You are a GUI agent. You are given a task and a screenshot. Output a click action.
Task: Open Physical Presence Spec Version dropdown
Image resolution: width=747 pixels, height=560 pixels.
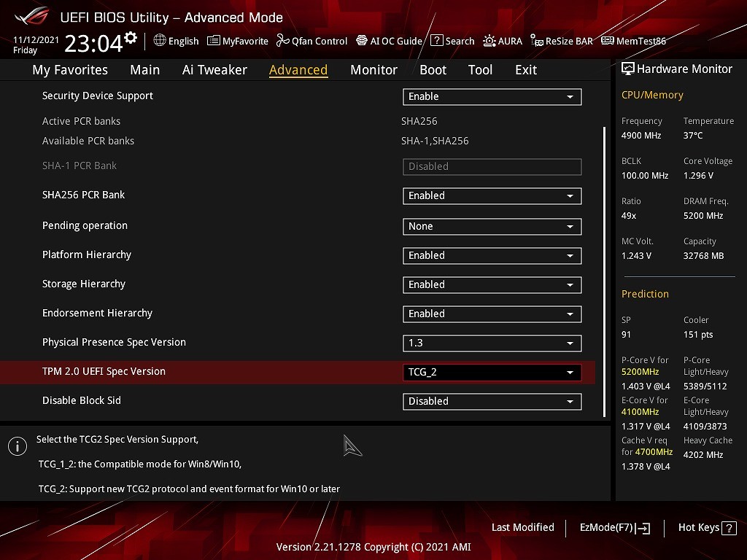pos(492,343)
